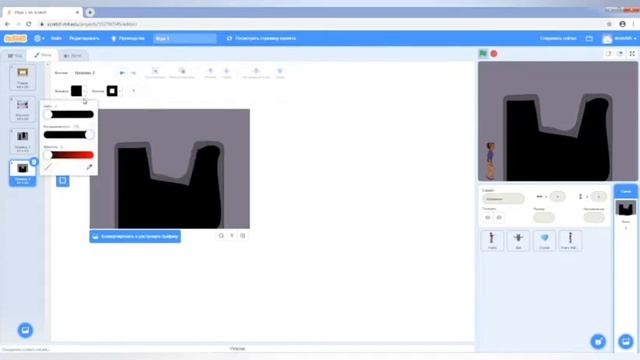Select the eyedropper color picker
The height and width of the screenshot is (360, 640).
pos(89,167)
